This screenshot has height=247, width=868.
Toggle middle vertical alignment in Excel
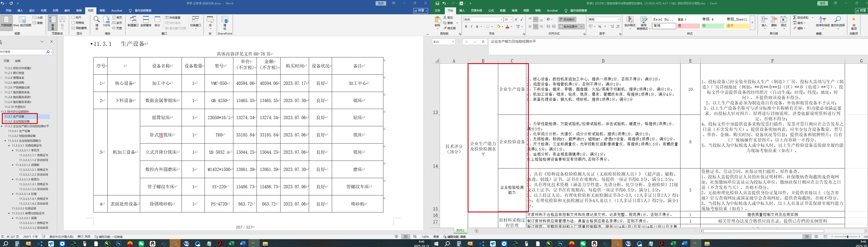(x=536, y=20)
